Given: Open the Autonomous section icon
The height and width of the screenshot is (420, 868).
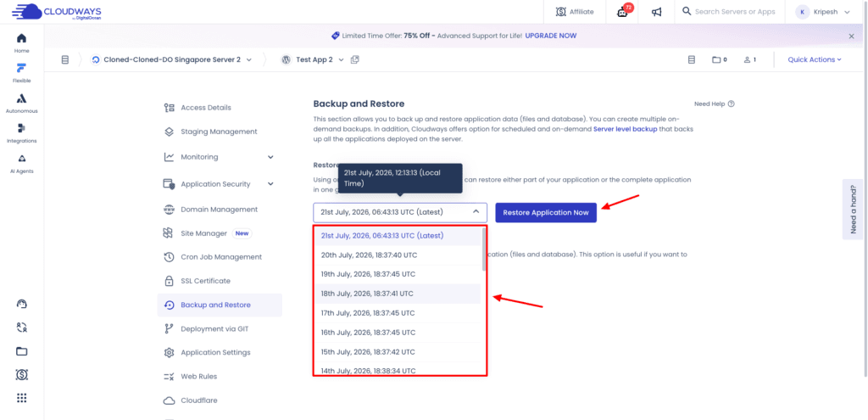Looking at the screenshot, I should coord(21,104).
